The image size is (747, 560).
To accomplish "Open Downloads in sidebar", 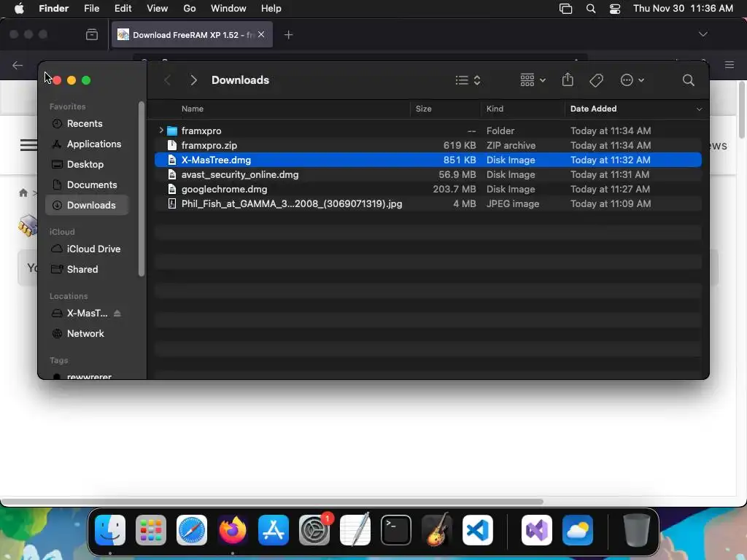I will (x=88, y=205).
